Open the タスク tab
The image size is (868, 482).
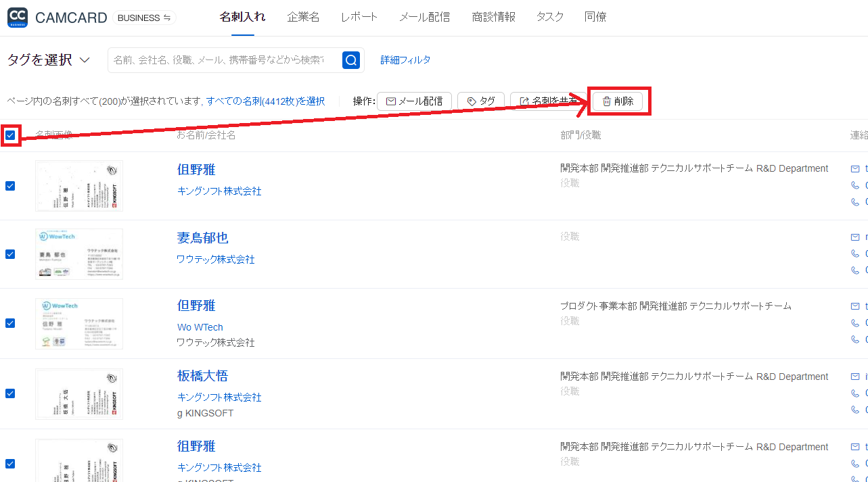[x=550, y=18]
